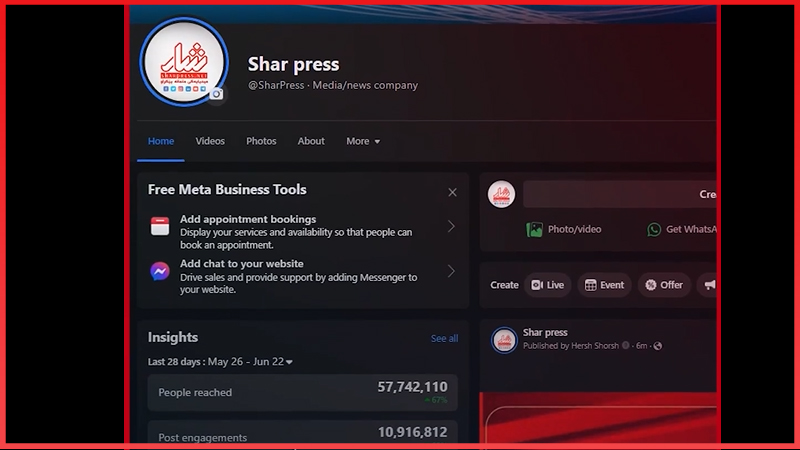Dismiss the Free Meta Business Tools panel
Viewport: 800px width, 450px height.
point(452,192)
